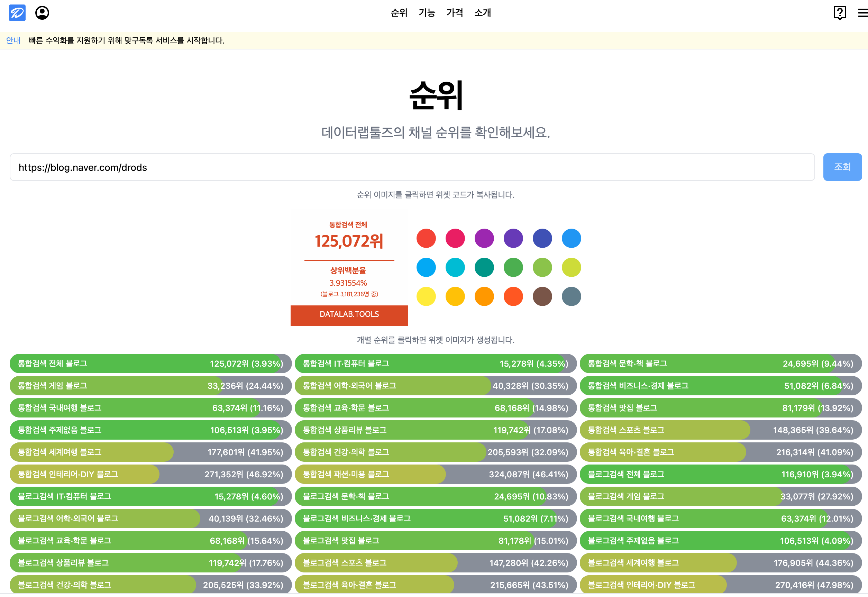Viewport: 868px width, 597px height.
Task: Select the brown color swatch
Action: [542, 297]
